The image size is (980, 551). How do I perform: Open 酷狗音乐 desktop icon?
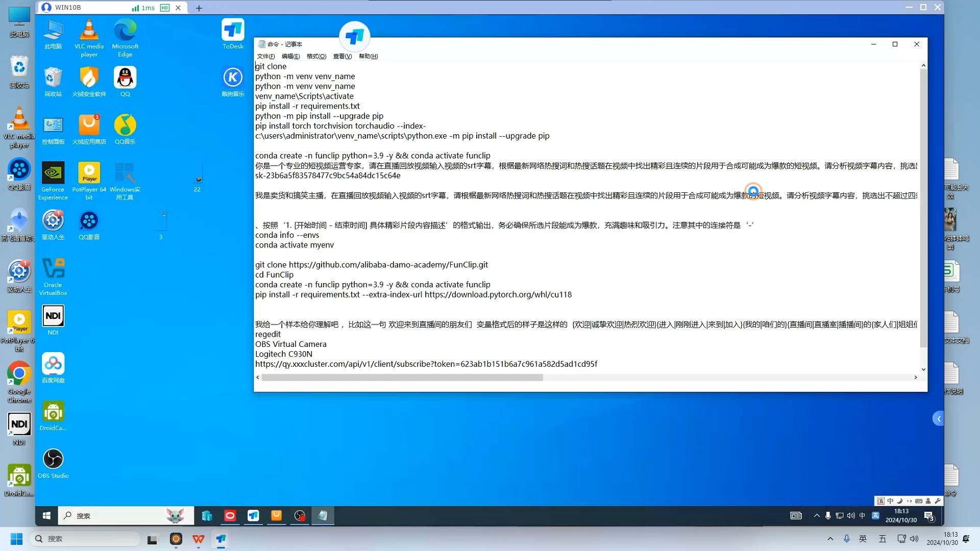coord(233,82)
